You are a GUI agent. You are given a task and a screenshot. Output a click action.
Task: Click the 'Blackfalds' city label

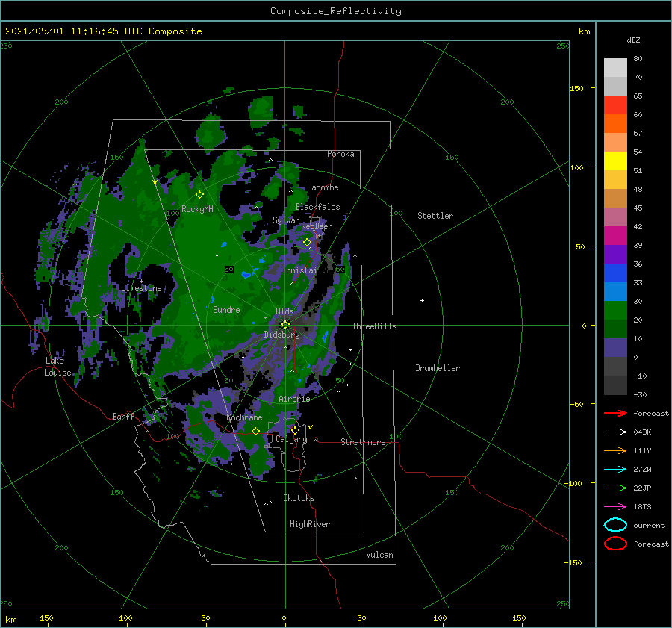click(x=317, y=207)
